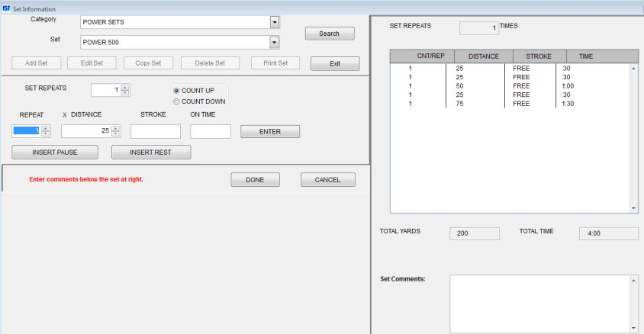The height and width of the screenshot is (334, 644).
Task: Open the Category dropdown list
Action: (x=274, y=22)
